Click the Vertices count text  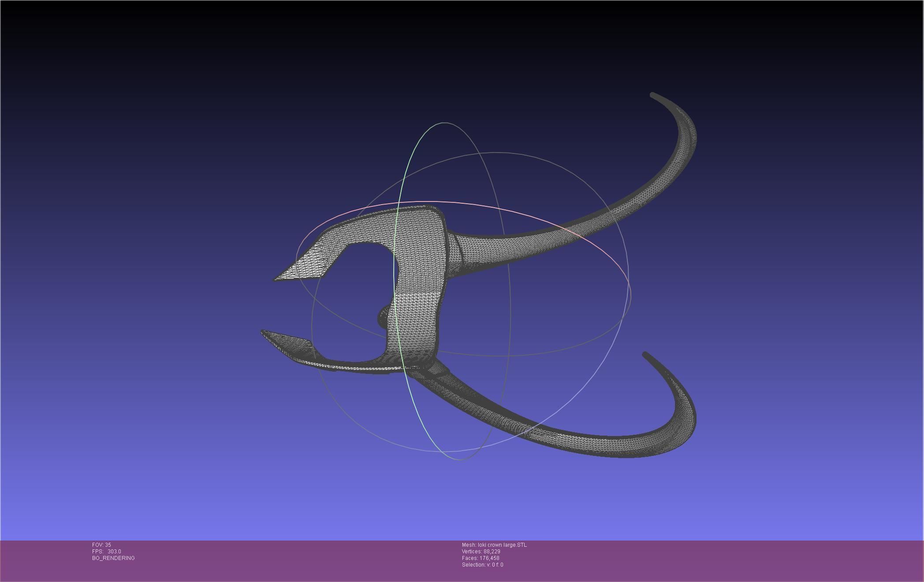[x=481, y=552]
